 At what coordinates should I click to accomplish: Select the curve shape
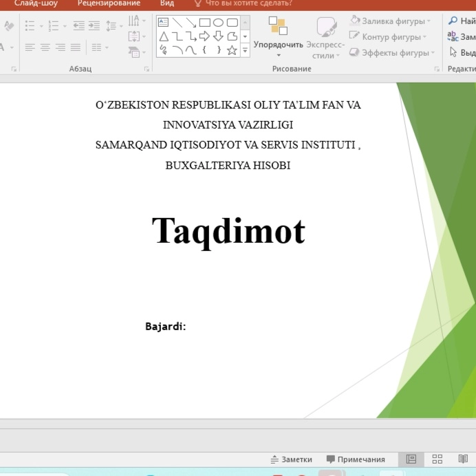point(191,50)
